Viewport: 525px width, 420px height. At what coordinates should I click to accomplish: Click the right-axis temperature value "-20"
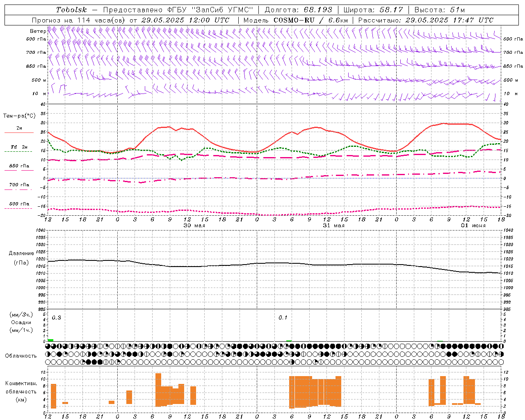click(x=507, y=215)
